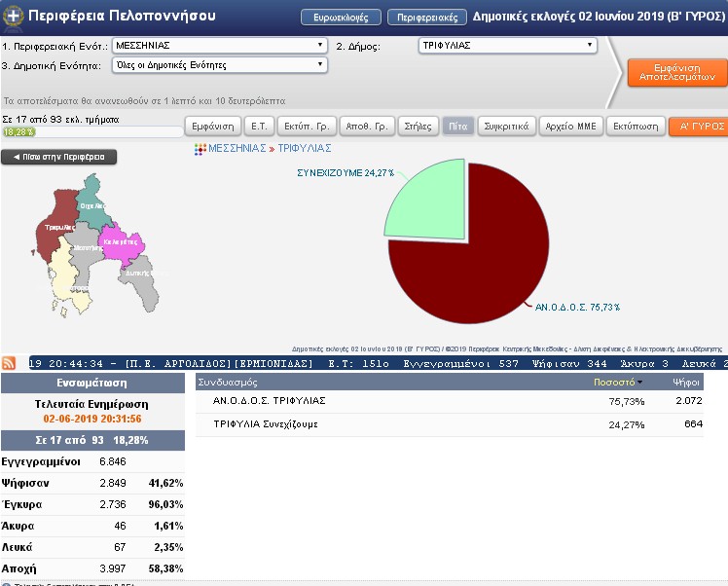Click 664 votes cell

[x=693, y=424]
